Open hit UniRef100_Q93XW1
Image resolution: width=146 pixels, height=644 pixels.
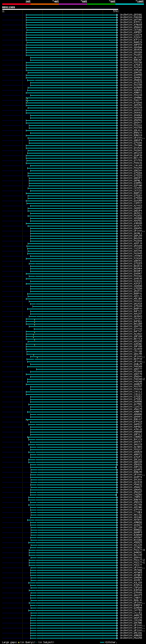(131, 15)
